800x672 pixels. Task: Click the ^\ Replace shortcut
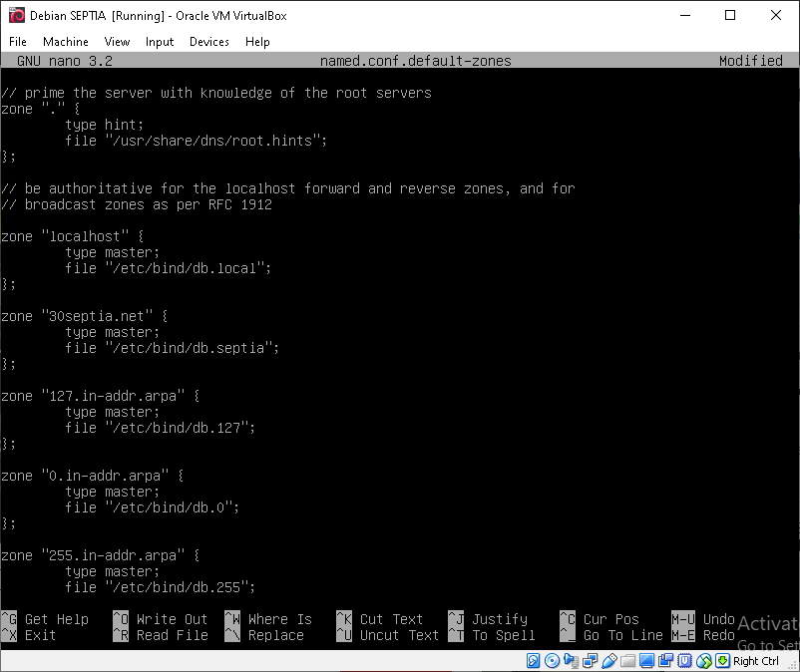[264, 635]
